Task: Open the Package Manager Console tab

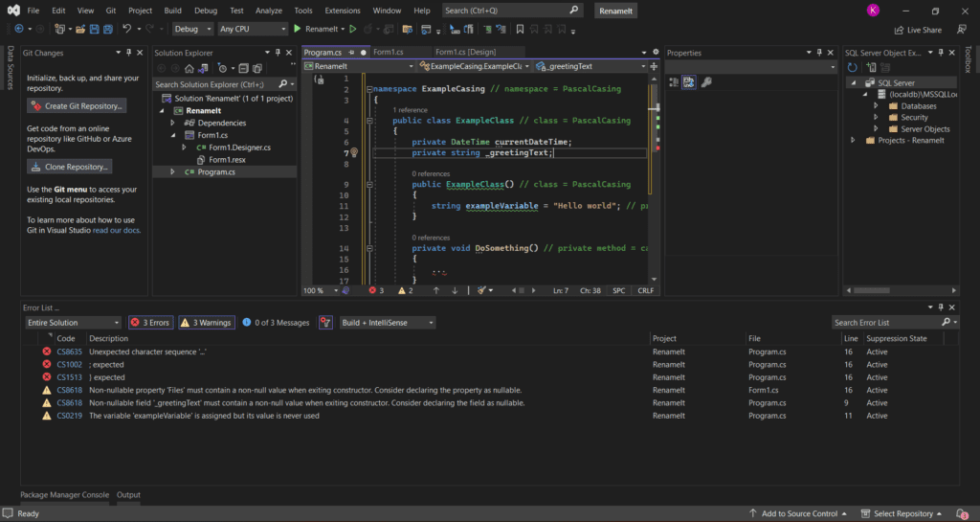Action: 64,495
